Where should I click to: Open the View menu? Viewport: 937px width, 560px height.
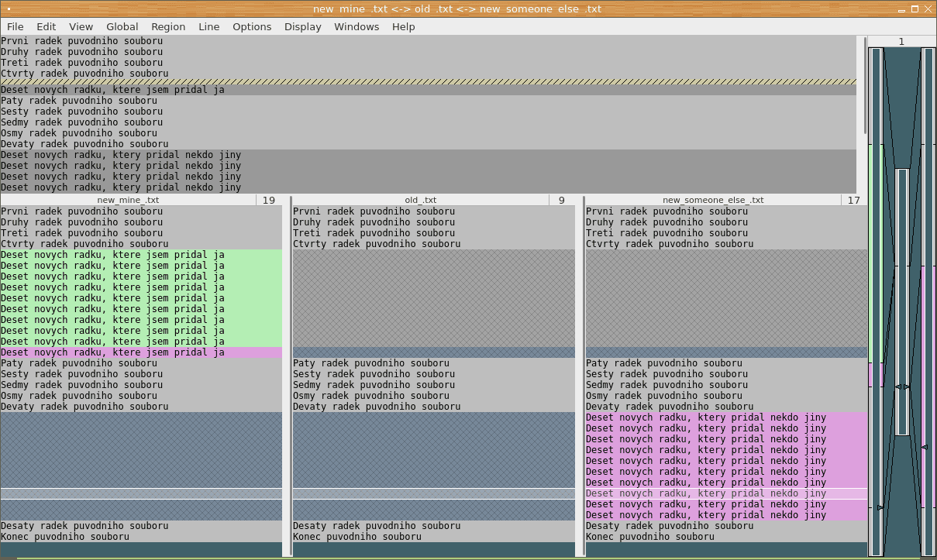coord(81,26)
